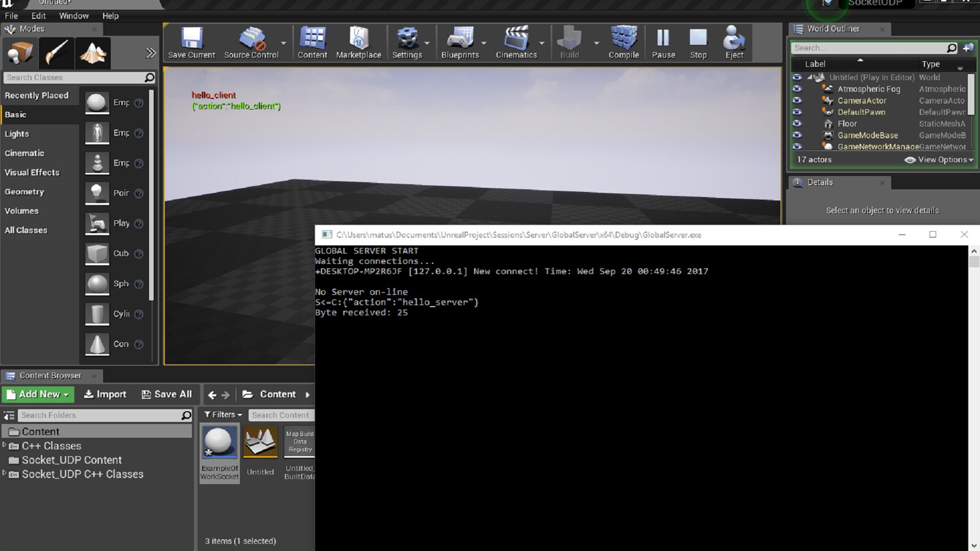Click the Save All button
Image resolution: width=980 pixels, height=551 pixels.
tap(167, 394)
